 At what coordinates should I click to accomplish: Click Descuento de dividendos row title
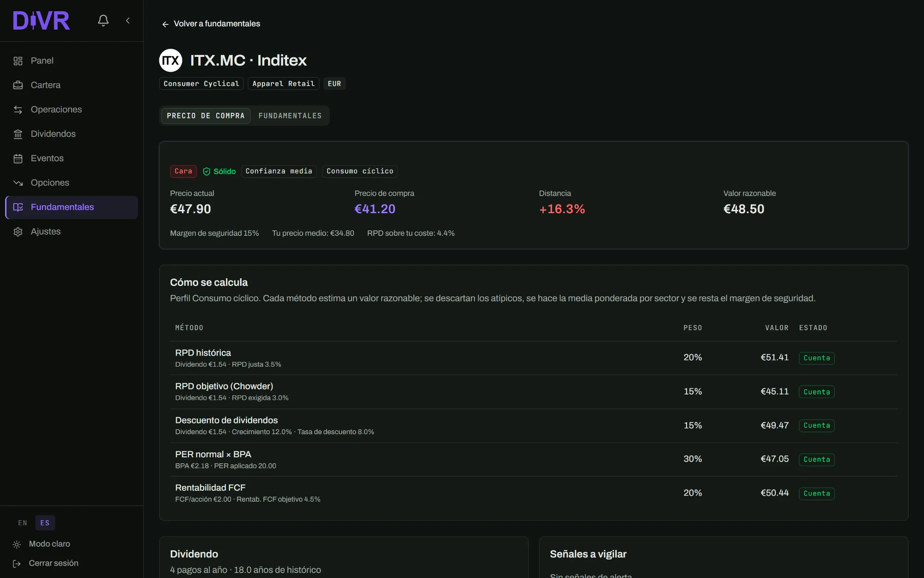(226, 420)
